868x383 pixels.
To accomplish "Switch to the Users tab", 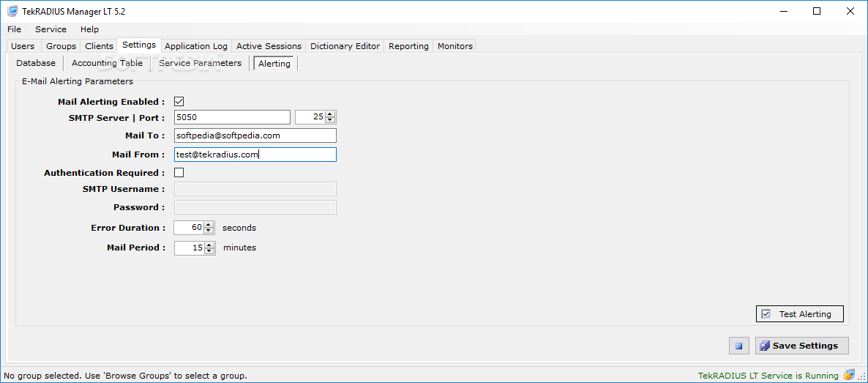I will click(23, 46).
